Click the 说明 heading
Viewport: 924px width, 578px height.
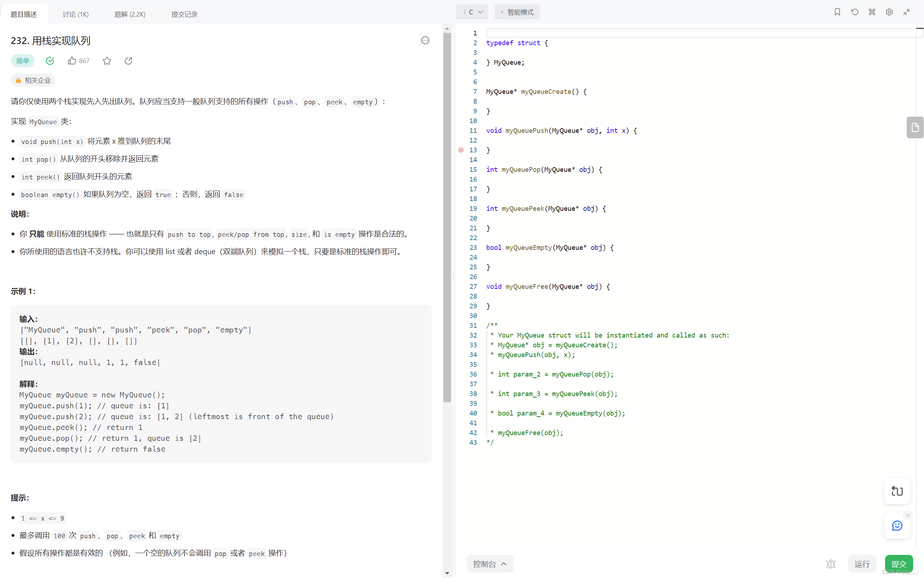point(20,214)
